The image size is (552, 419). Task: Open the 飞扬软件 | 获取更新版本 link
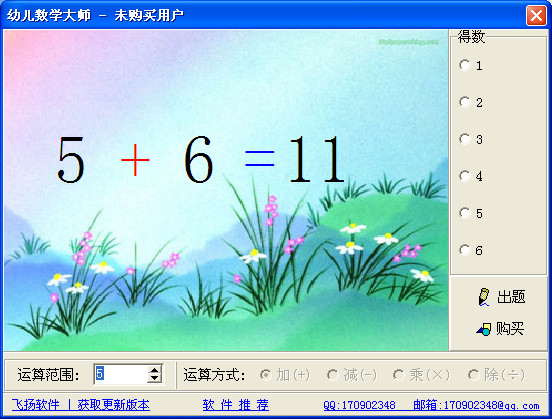tap(81, 405)
